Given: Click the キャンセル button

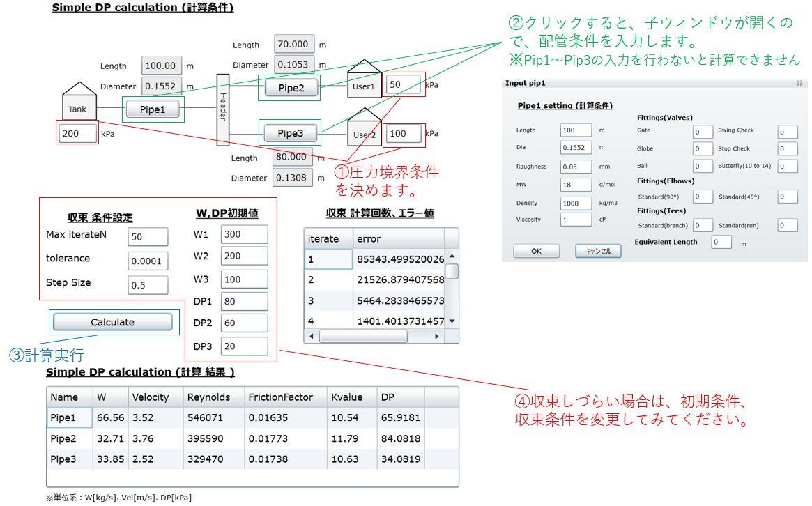Looking at the screenshot, I should (597, 251).
